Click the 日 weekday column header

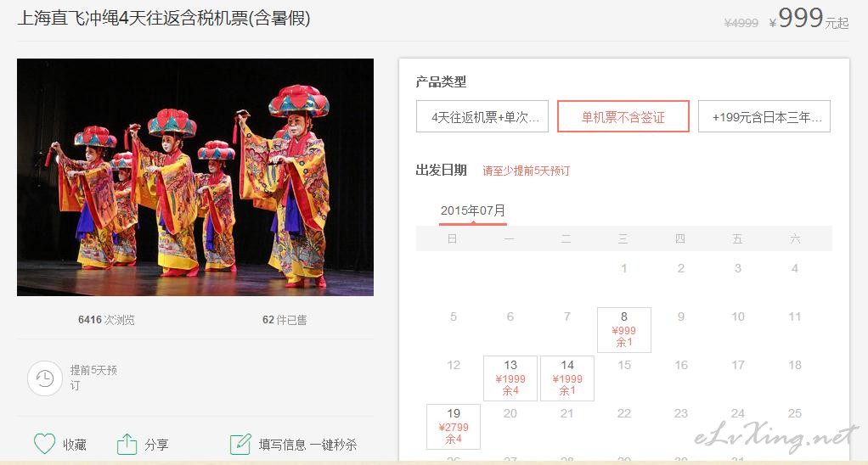(x=453, y=238)
